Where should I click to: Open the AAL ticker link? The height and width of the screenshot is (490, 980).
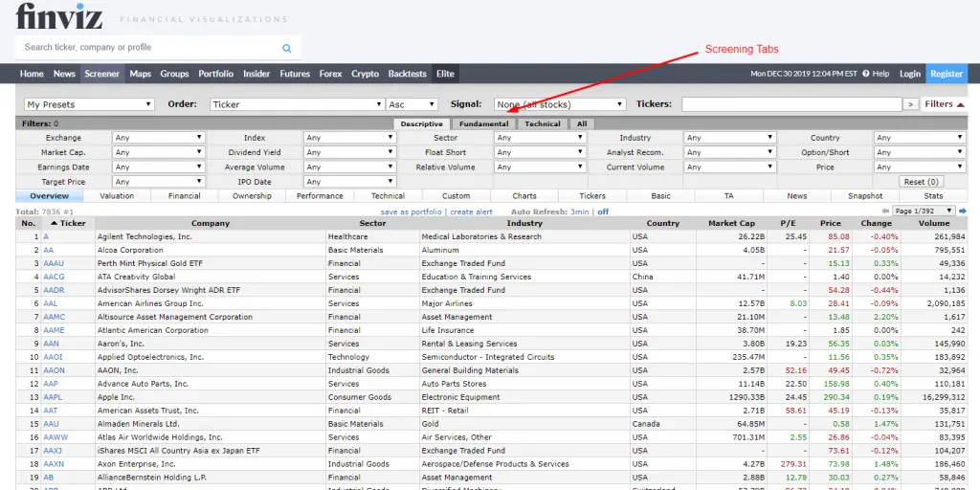tap(51, 303)
